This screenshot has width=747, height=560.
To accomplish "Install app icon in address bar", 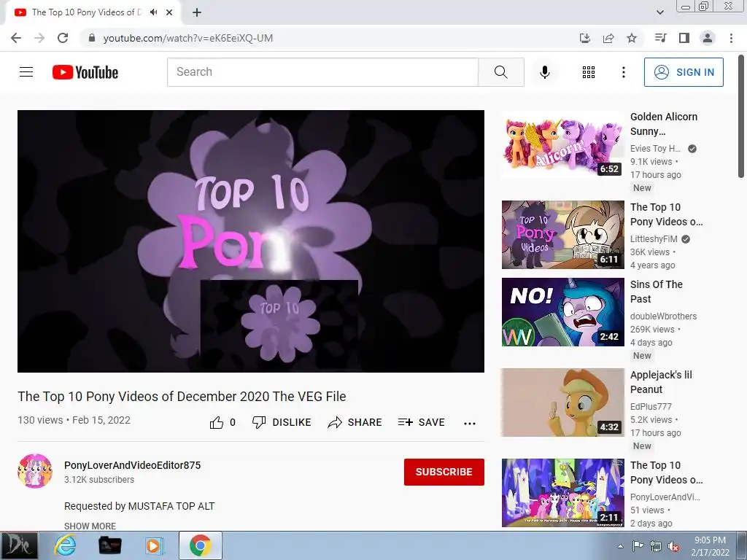I will [x=585, y=38].
